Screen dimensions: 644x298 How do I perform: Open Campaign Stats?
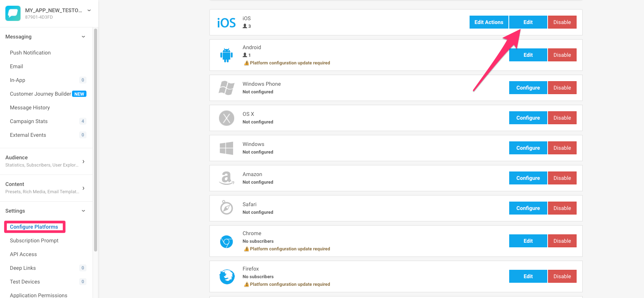29,121
